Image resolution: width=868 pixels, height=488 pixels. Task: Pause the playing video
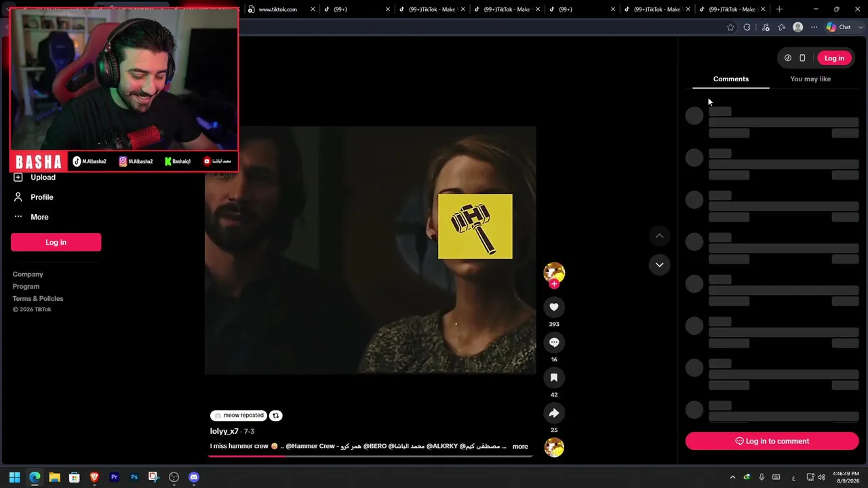tap(370, 249)
